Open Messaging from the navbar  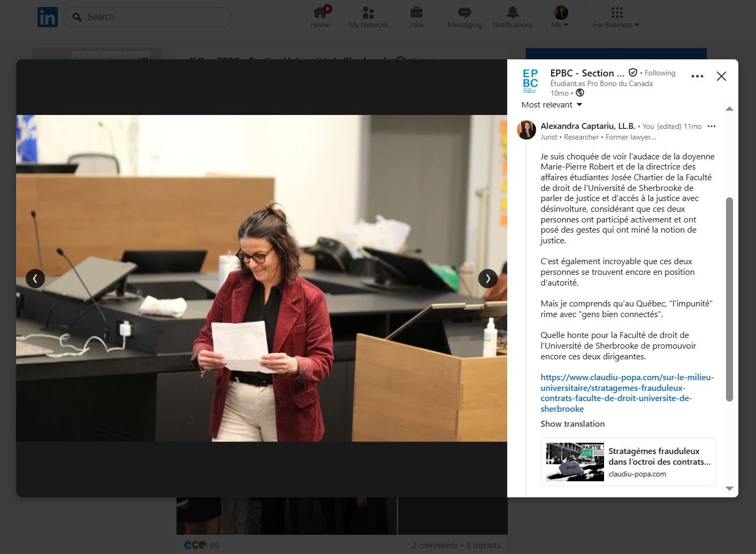click(x=464, y=17)
